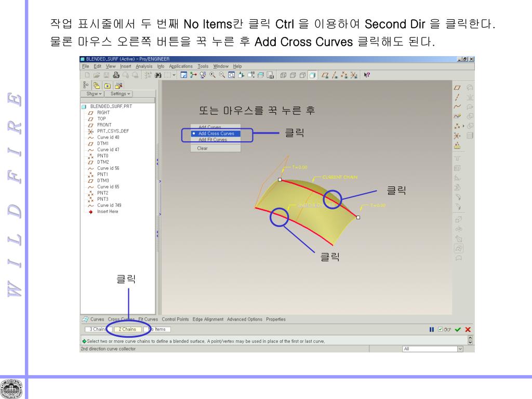Open selection box dropdown arrow in toolbar
Viewport: 532px width, 399px height.
click(x=174, y=75)
